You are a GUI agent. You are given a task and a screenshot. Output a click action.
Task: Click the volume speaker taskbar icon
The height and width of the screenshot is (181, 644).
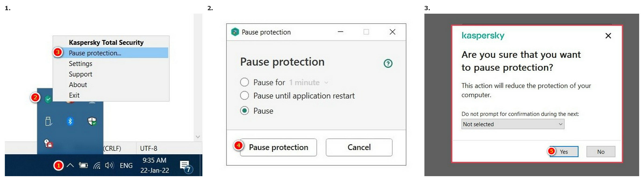coord(109,165)
